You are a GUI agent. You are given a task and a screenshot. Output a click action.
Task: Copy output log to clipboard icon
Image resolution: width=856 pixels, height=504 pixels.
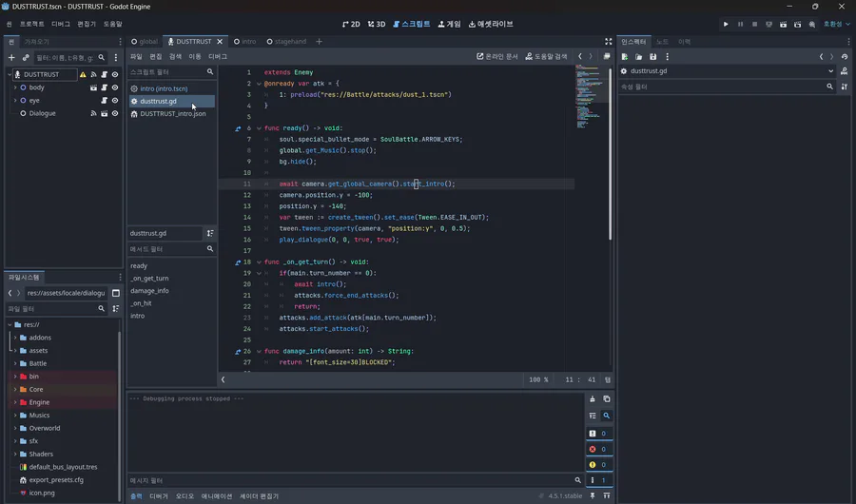click(x=607, y=399)
